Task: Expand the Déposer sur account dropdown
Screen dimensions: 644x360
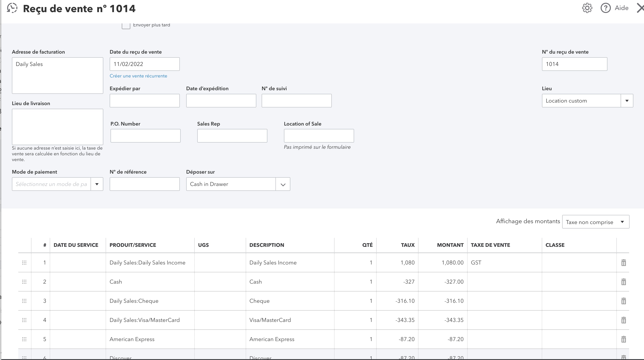Action: point(283,184)
